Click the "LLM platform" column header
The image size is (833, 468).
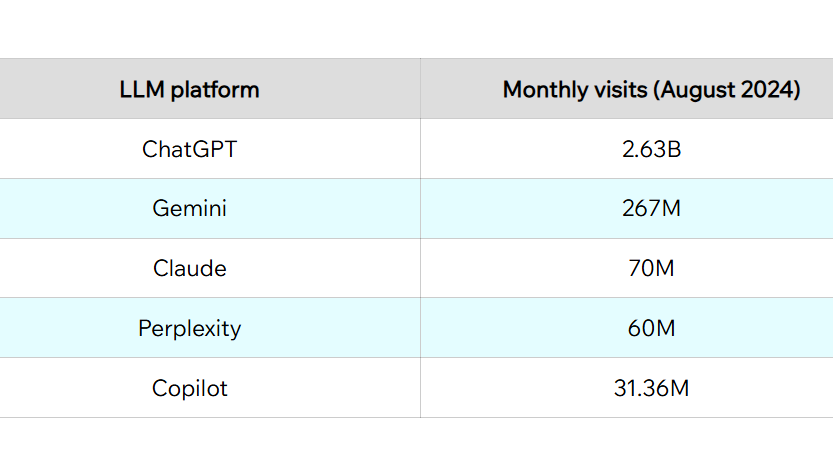click(189, 90)
